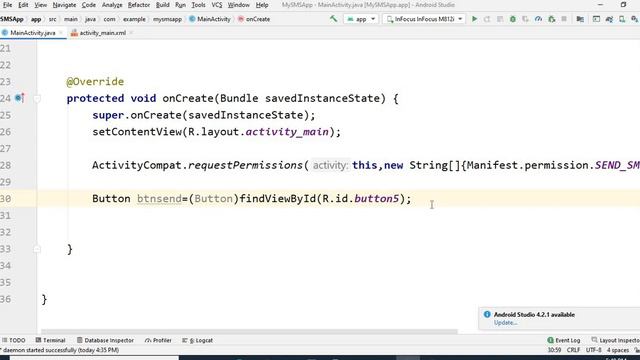Click the Project Structure folder icon in toolbar

580,19
